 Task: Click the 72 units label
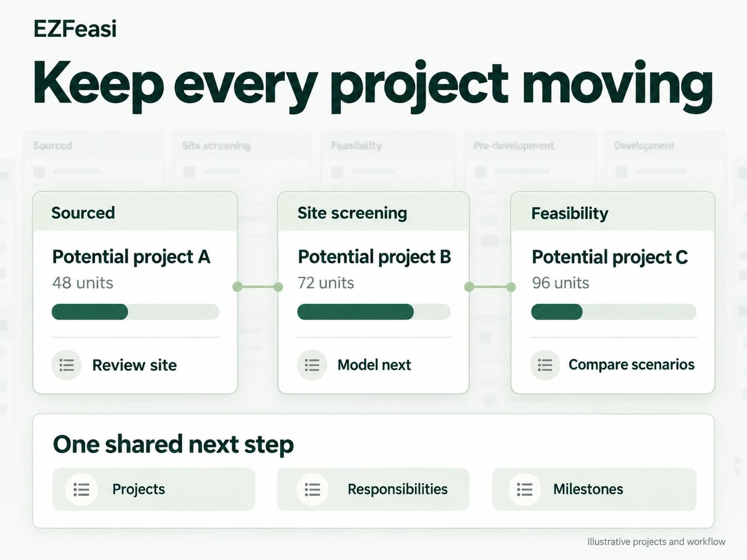326,283
